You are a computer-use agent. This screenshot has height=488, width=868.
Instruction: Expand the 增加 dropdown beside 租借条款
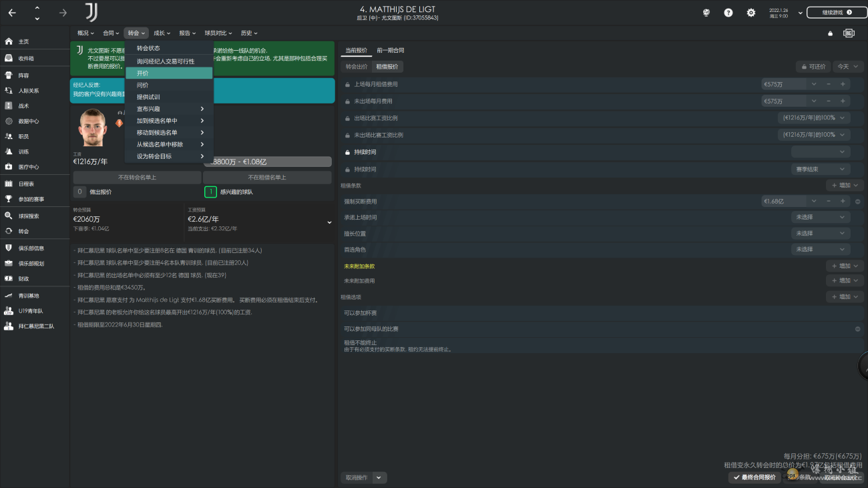pyautogui.click(x=845, y=186)
